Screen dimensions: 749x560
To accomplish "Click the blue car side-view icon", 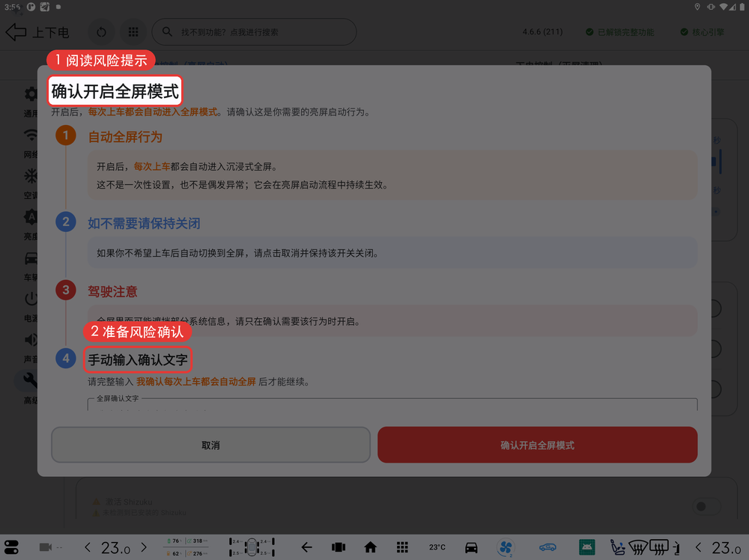I will [x=548, y=547].
